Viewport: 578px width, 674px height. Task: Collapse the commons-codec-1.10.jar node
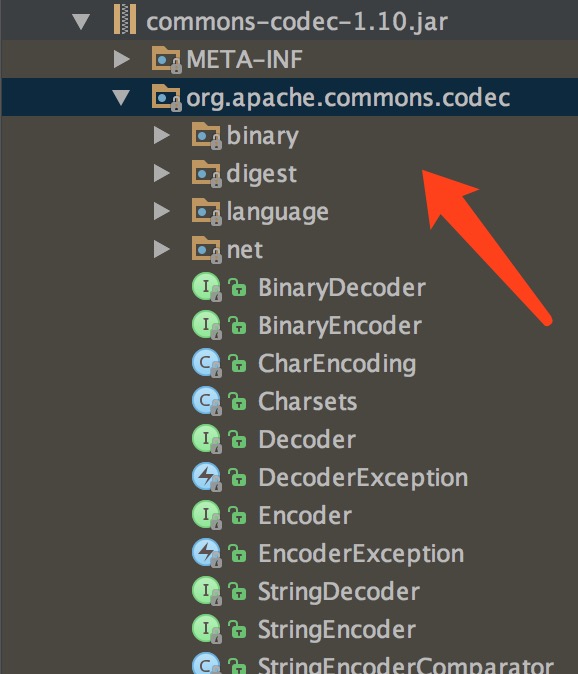coord(81,22)
